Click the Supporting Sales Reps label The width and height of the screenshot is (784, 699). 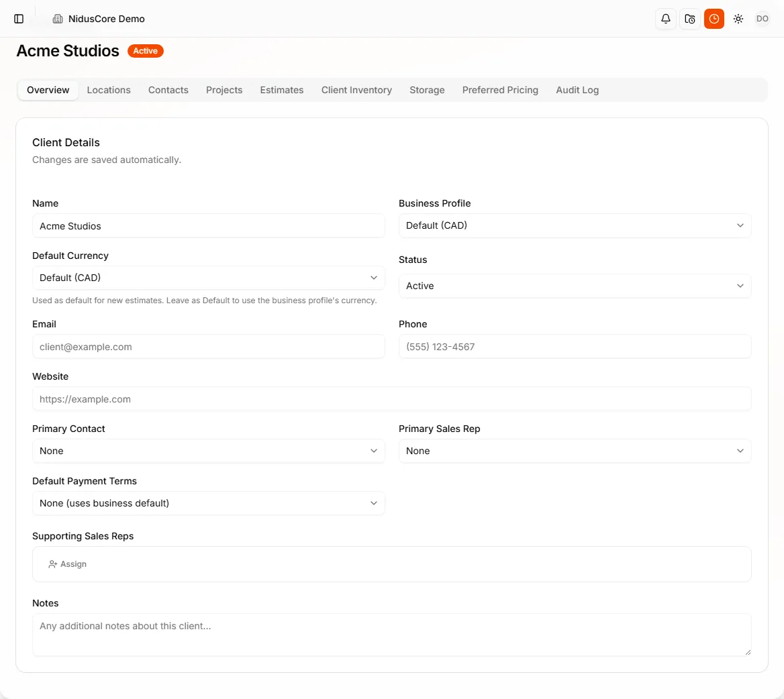83,536
